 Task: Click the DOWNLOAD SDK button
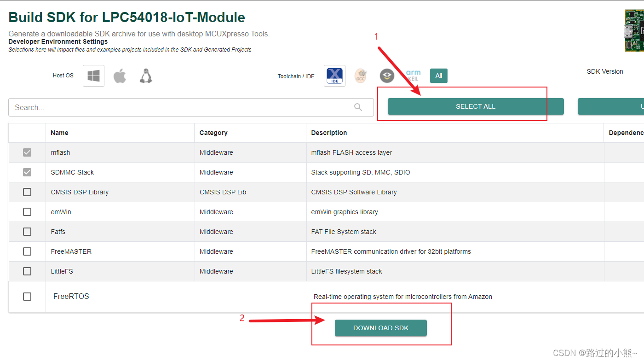tap(381, 328)
